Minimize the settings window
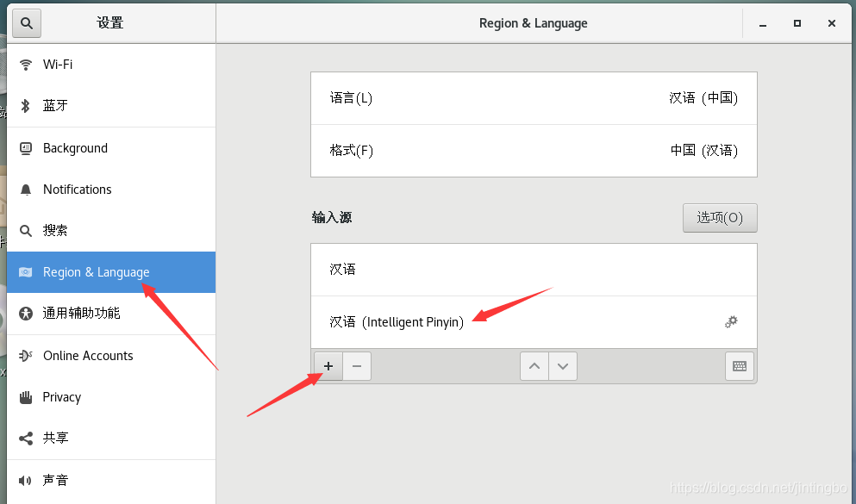The image size is (856, 504). (763, 23)
